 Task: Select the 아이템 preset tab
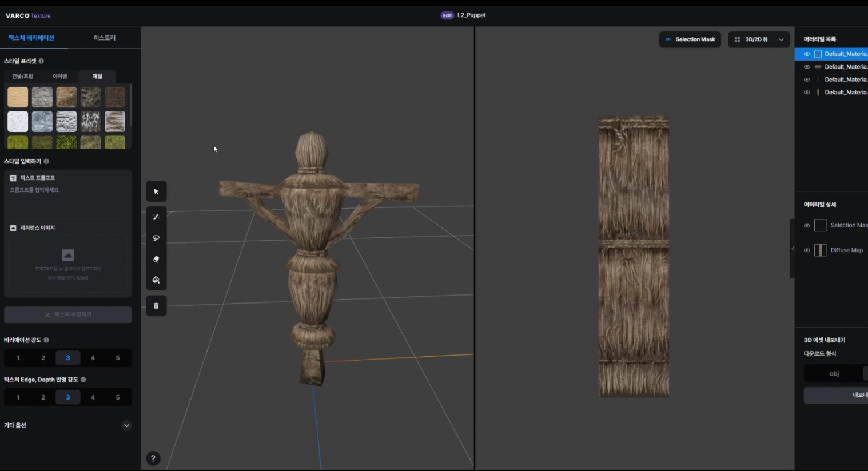60,76
